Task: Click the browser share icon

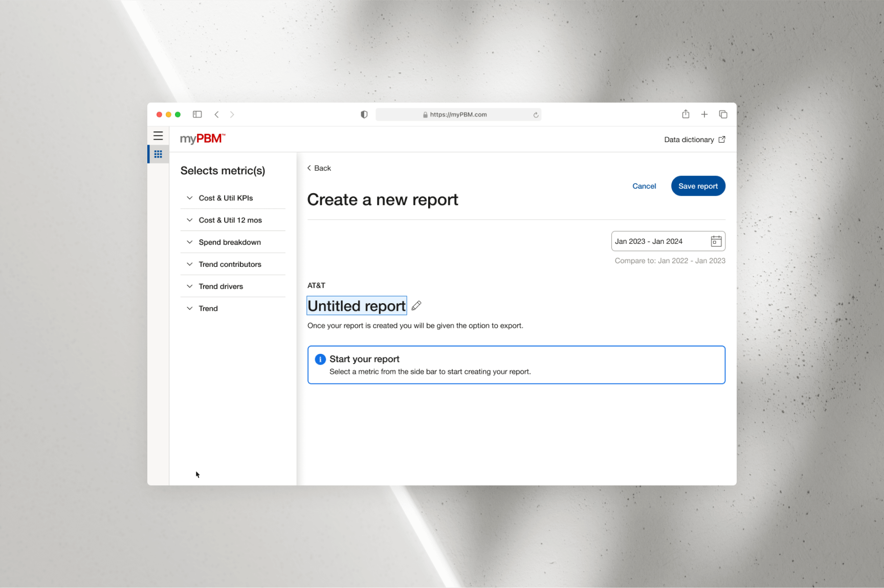Action: 686,115
